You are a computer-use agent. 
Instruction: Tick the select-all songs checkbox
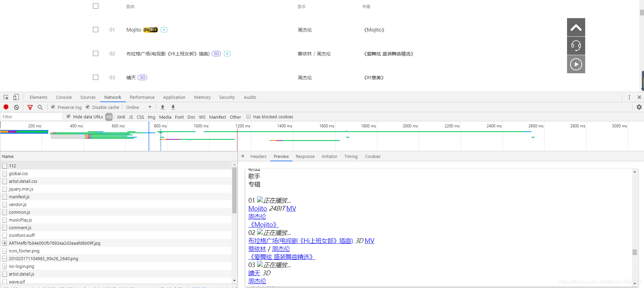click(x=96, y=6)
